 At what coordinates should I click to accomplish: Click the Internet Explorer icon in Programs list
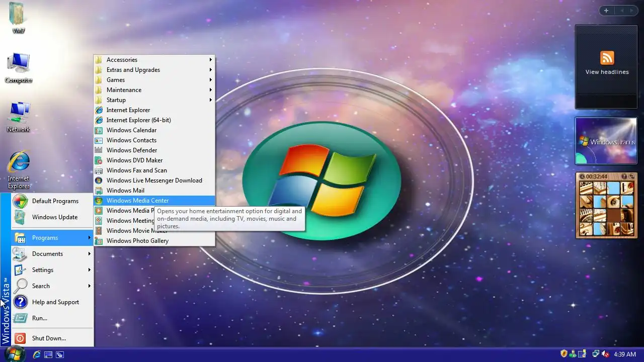99,110
